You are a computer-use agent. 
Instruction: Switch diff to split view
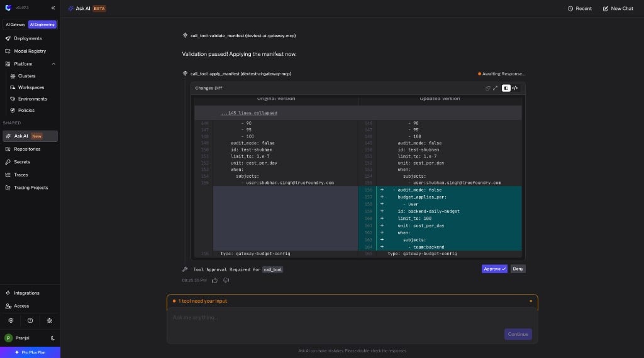[x=506, y=88]
